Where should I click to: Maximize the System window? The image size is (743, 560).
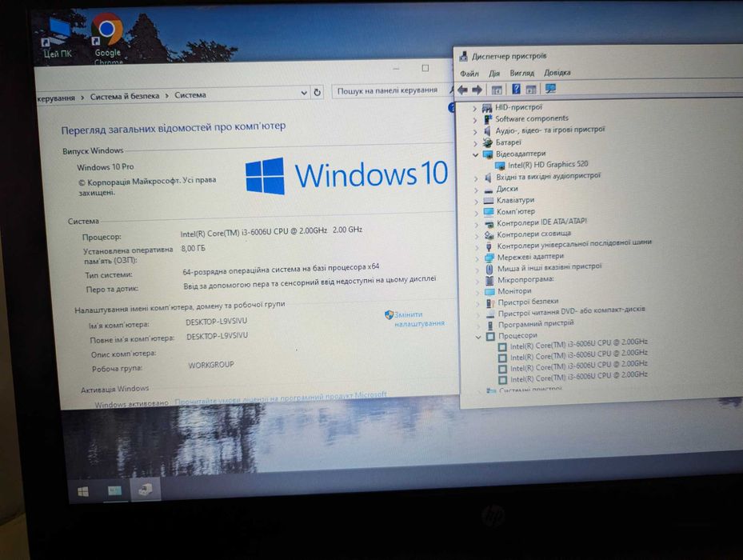pyautogui.click(x=425, y=68)
